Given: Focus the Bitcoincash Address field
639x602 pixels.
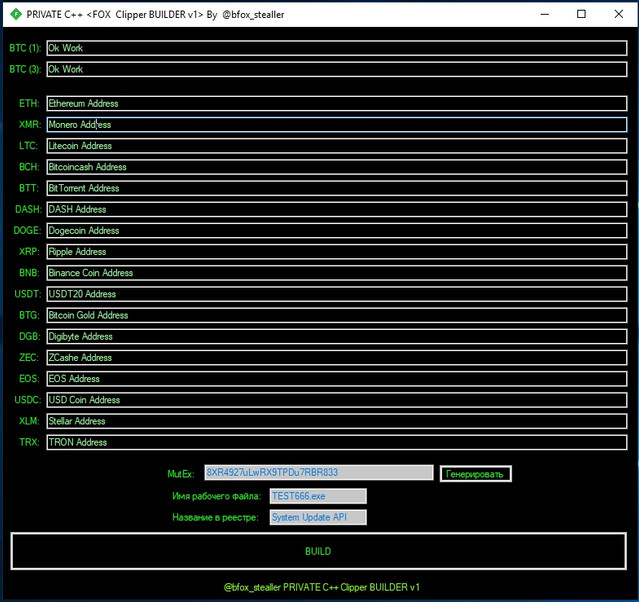Looking at the screenshot, I should [x=337, y=167].
